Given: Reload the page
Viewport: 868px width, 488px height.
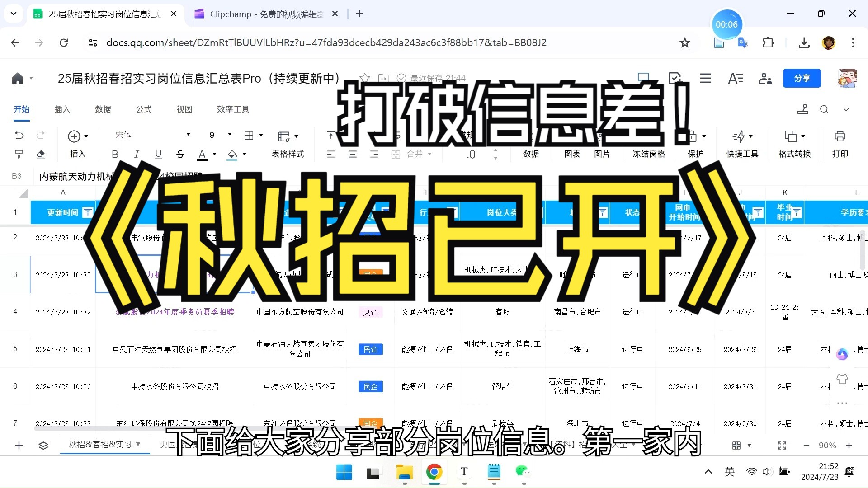Looking at the screenshot, I should tap(64, 42).
